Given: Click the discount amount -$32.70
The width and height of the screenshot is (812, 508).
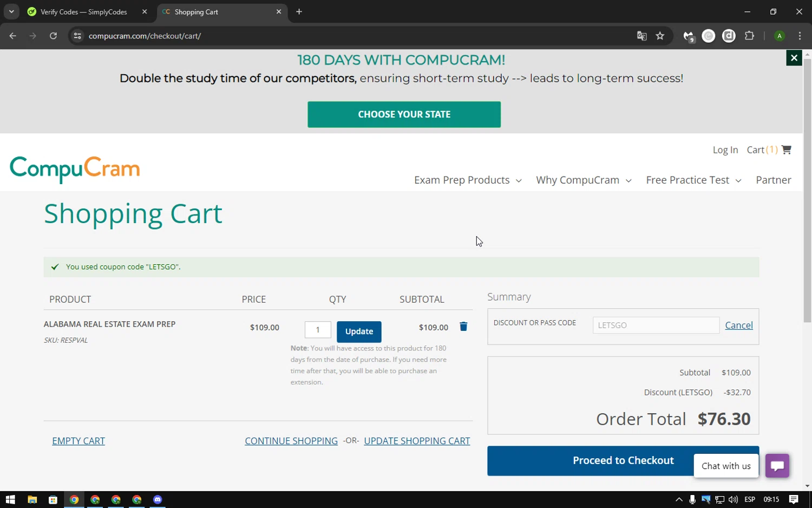Looking at the screenshot, I should 737,392.
